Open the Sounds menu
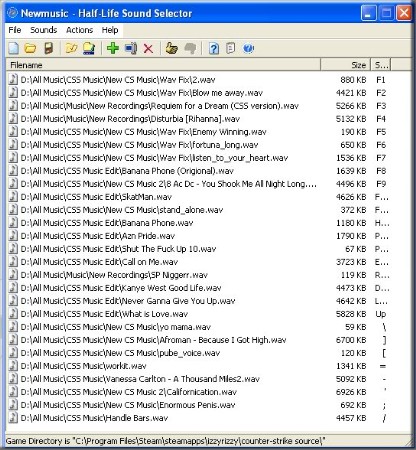The width and height of the screenshot is (416, 450). coord(44,30)
